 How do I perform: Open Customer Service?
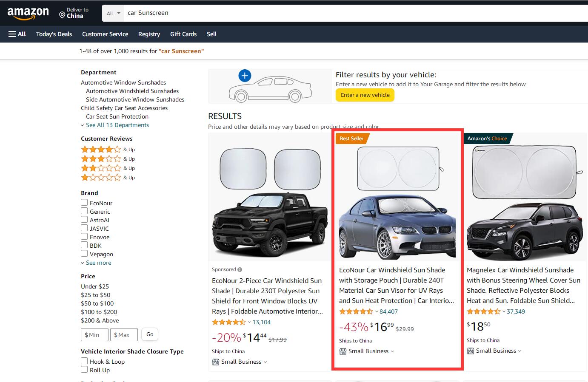(105, 34)
